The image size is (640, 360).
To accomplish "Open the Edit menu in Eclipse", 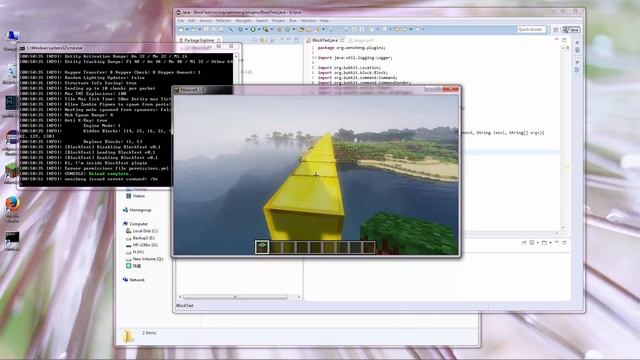I will click(191, 21).
